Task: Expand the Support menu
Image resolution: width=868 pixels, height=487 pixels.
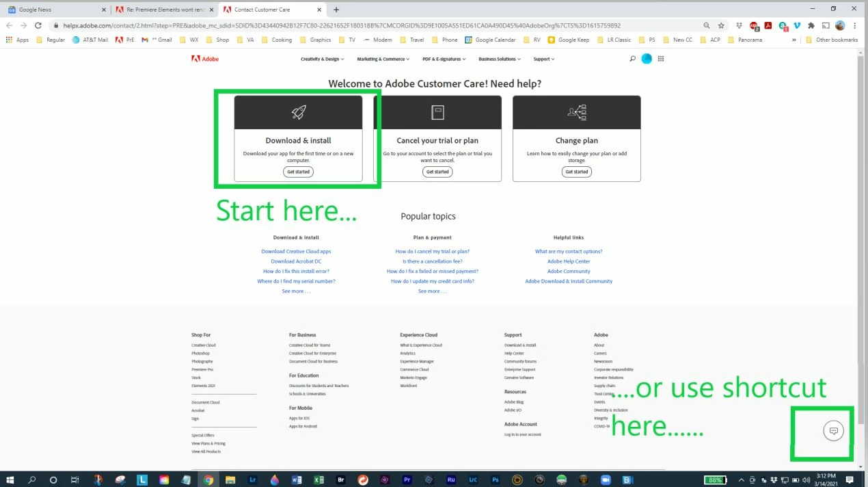Action: coord(544,59)
